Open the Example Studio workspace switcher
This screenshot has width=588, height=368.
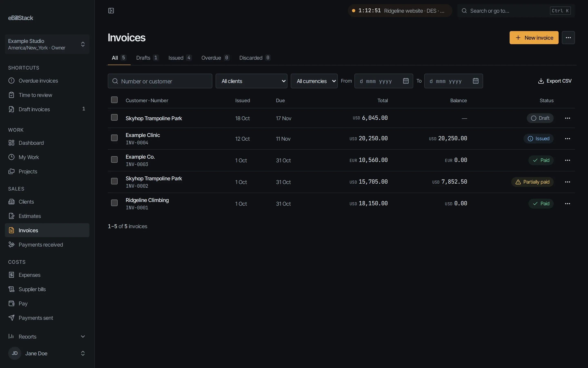[x=47, y=44]
